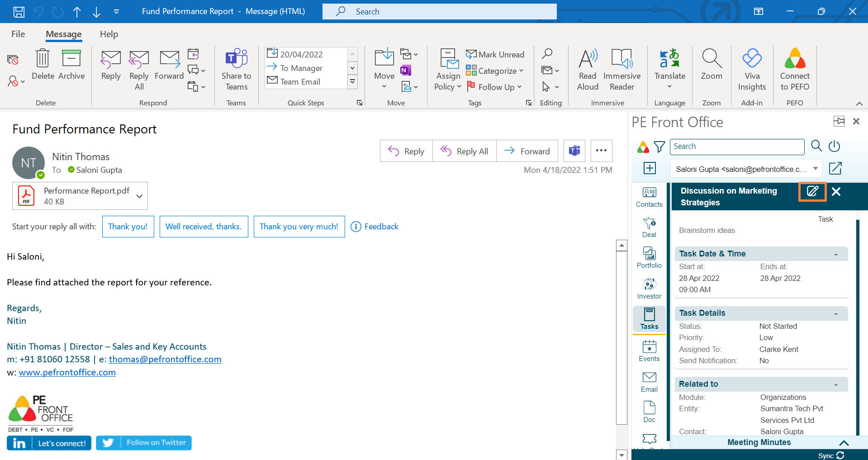Open the File menu
868x460 pixels.
point(18,34)
